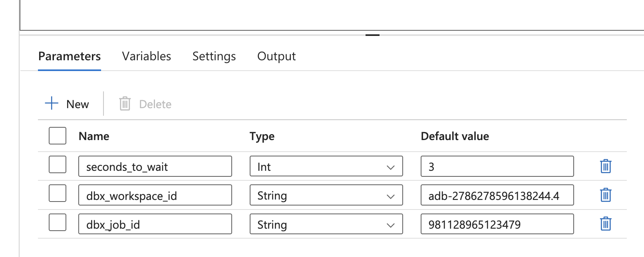Click the New parameter button
Screen dimensions: 644x257
[77, 104]
